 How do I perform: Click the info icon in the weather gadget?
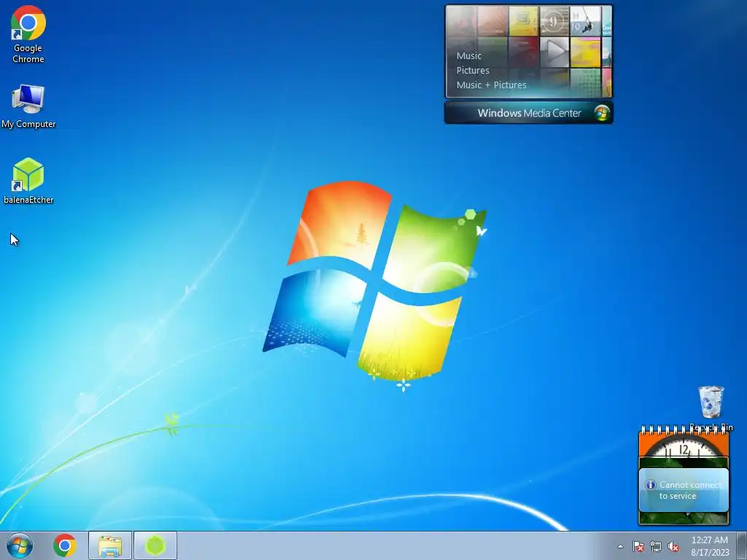click(x=650, y=485)
